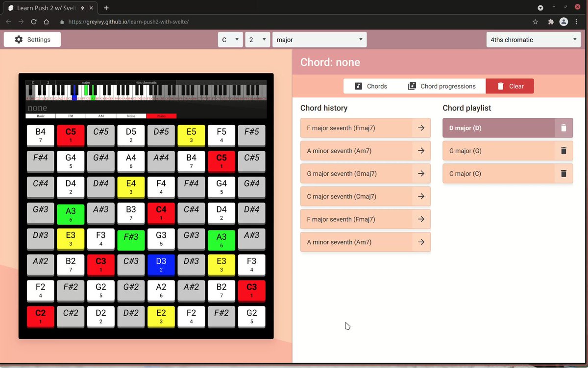The image size is (588, 368).
Task: Select the Basic synth tab
Action: [x=40, y=116]
